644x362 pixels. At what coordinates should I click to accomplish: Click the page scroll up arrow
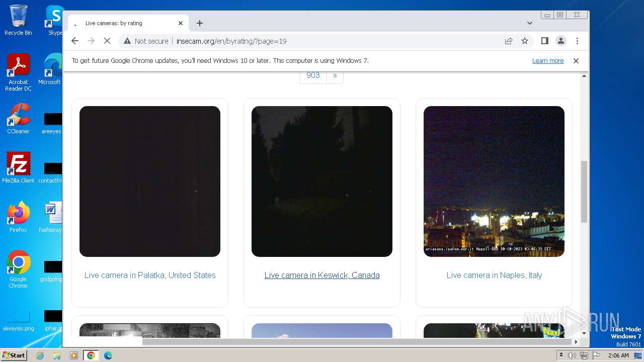click(x=584, y=76)
